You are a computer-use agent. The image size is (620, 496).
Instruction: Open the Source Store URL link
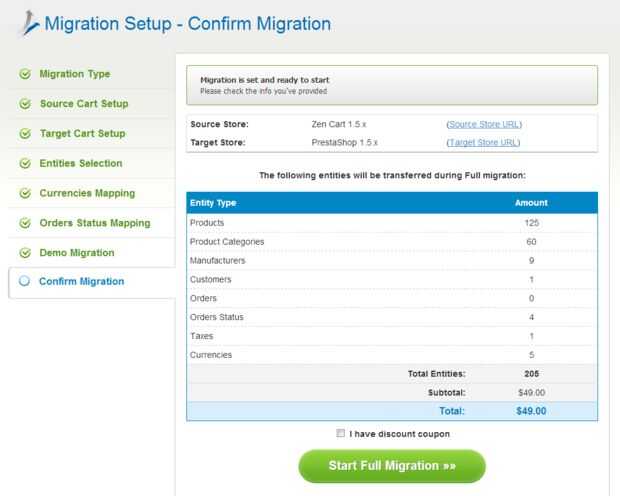[x=484, y=124]
